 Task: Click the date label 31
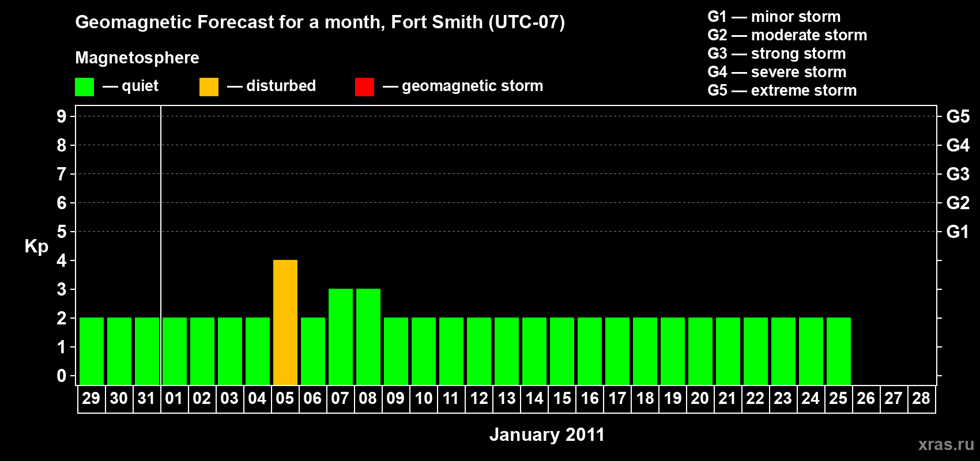tap(146, 398)
